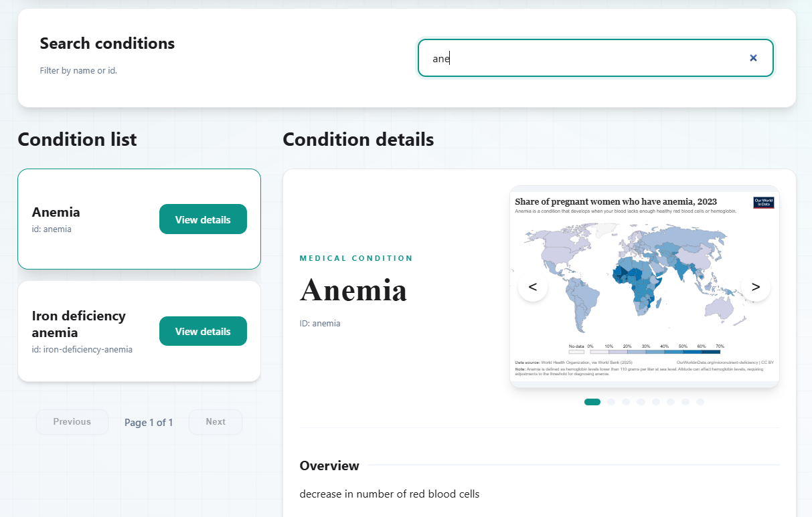
Task: Clear the search field using the X icon
Action: coord(753,58)
